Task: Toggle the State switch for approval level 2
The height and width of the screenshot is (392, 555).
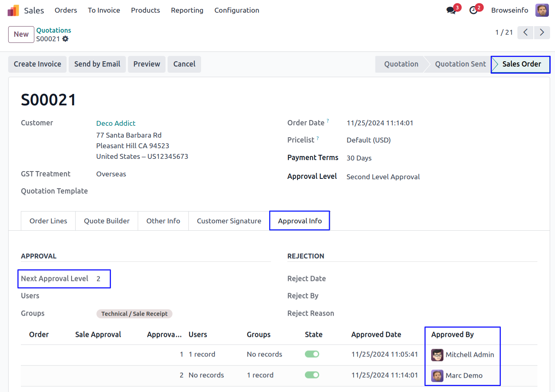Action: (312, 375)
